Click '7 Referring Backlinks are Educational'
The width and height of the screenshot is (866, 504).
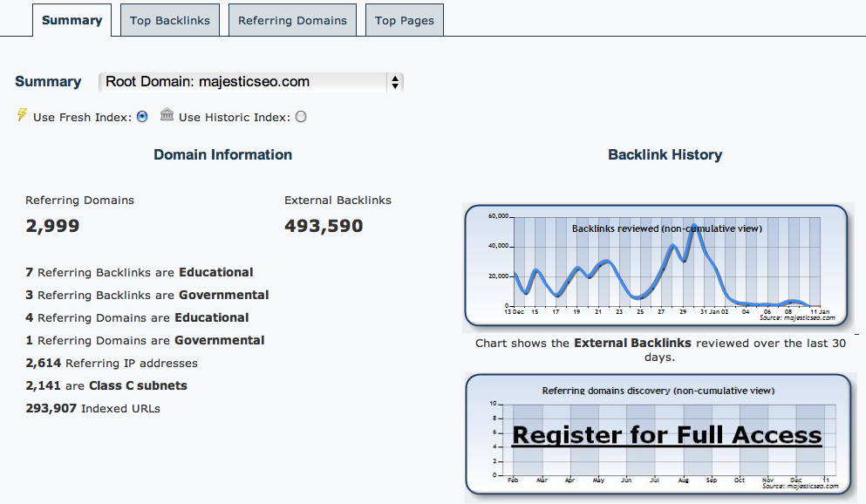click(140, 272)
